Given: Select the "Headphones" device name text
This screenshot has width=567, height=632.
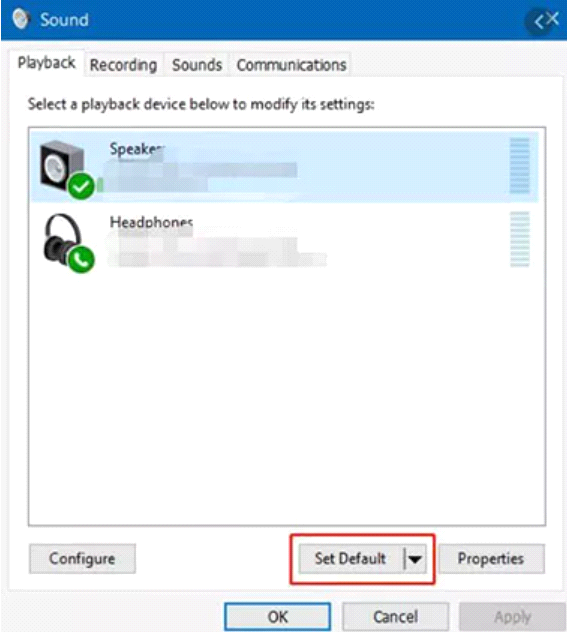Looking at the screenshot, I should (x=151, y=222).
